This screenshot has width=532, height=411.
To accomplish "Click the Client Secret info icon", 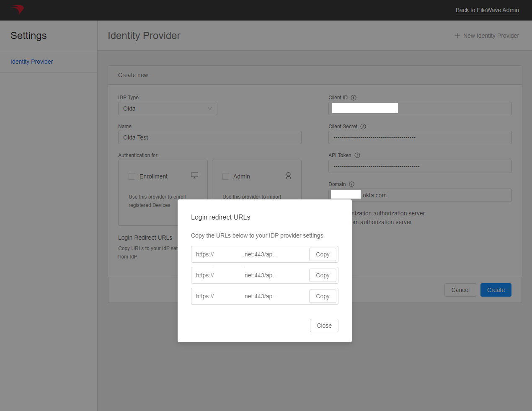I will point(363,127).
